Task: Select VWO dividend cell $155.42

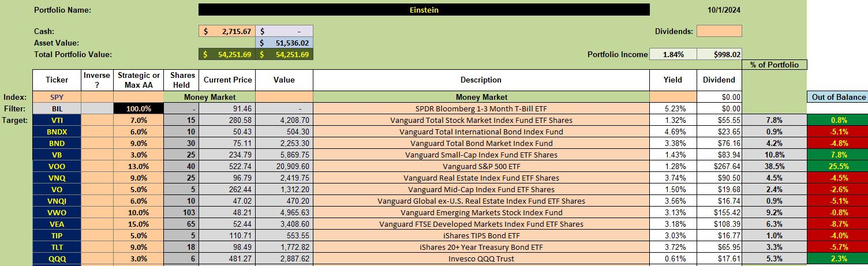Action: 719,212
